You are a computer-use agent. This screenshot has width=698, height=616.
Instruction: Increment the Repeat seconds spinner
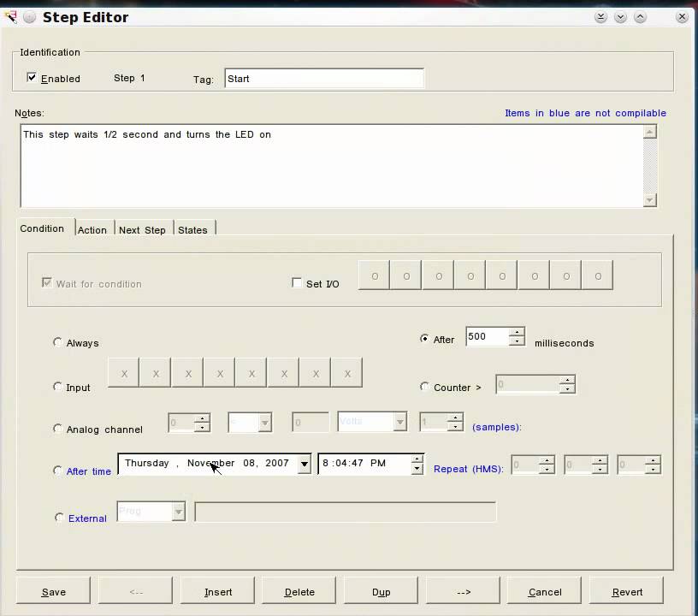tap(652, 460)
